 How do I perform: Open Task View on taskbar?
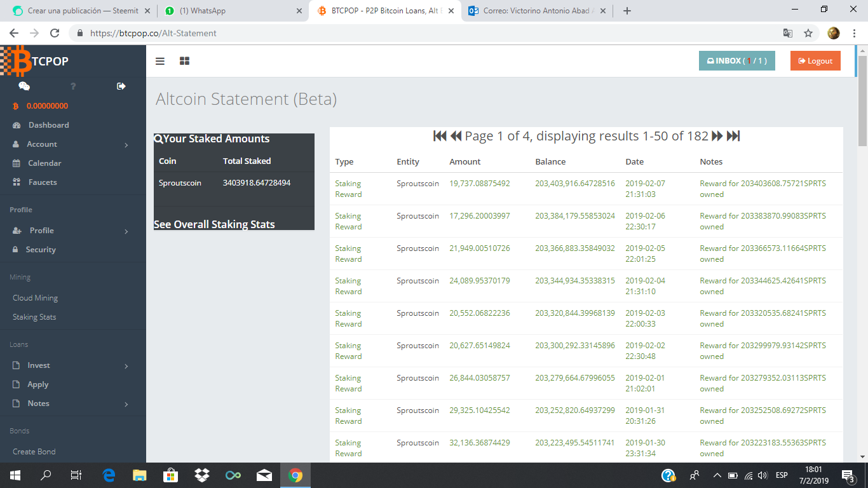(76, 475)
